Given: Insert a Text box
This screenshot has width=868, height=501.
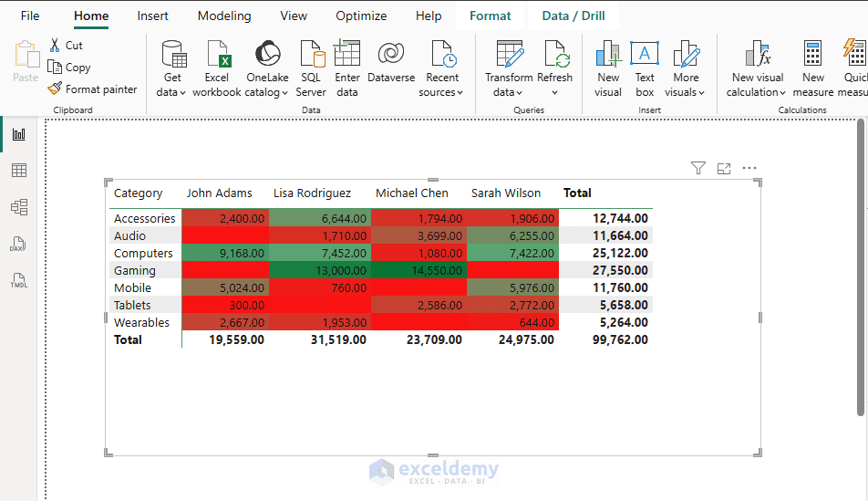Looking at the screenshot, I should pyautogui.click(x=645, y=69).
